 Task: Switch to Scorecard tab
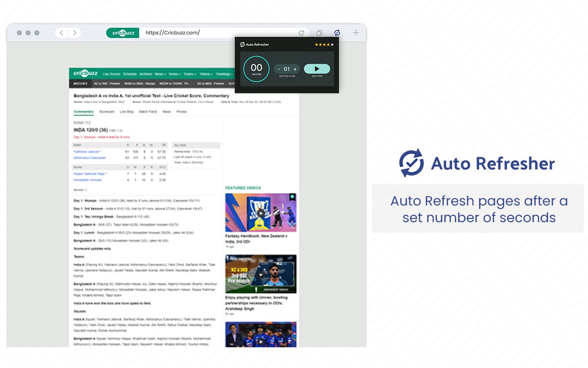click(x=107, y=112)
